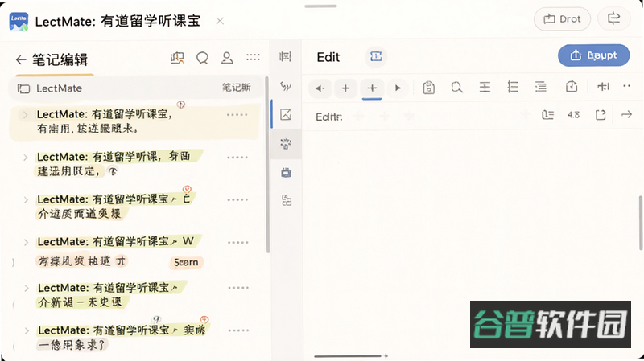Open more options for note ending 身面
This screenshot has height=361, width=644.
237,158
